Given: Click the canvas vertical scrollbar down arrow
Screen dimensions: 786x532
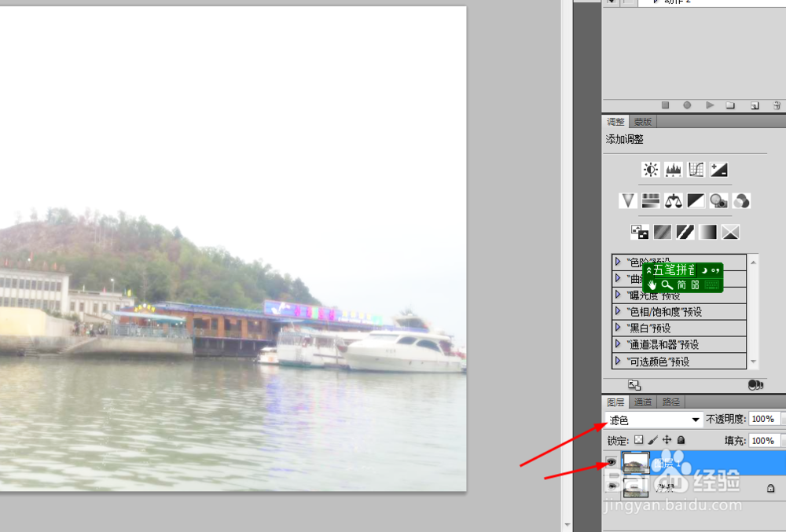Looking at the screenshot, I should [x=567, y=526].
